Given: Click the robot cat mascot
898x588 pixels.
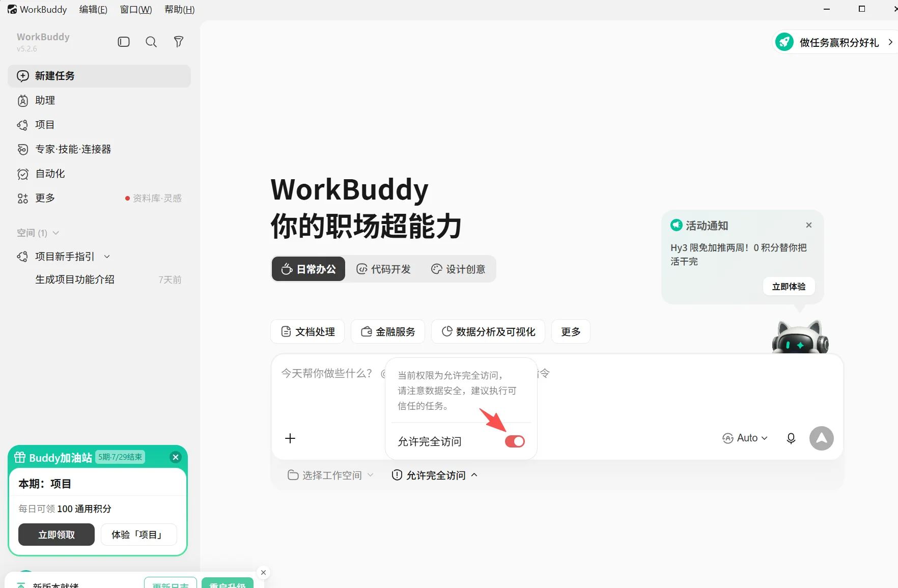Looking at the screenshot, I should [800, 337].
